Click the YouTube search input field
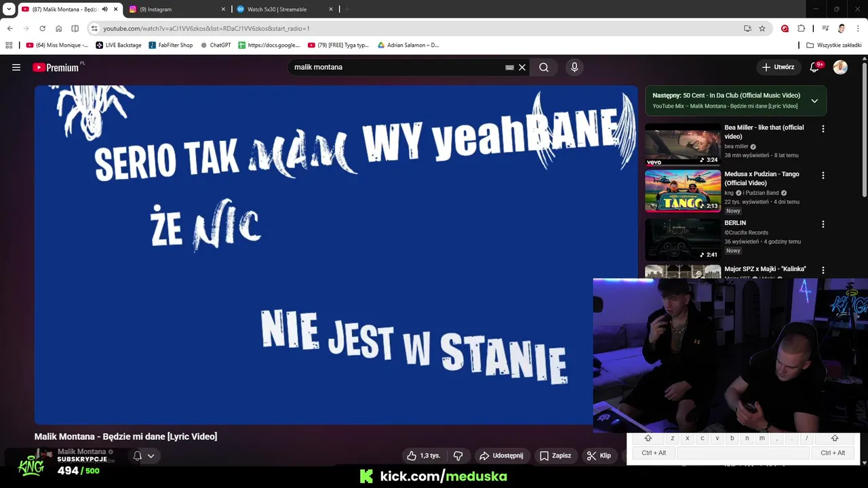The height and width of the screenshot is (488, 868). pyautogui.click(x=397, y=67)
